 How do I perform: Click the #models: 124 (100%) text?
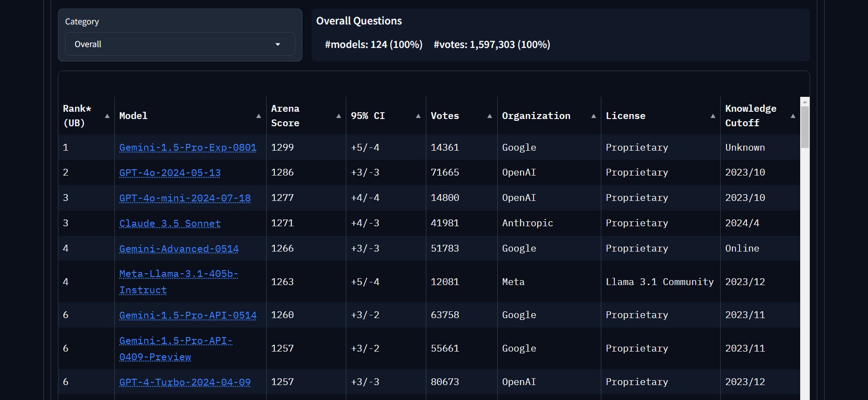coord(374,44)
